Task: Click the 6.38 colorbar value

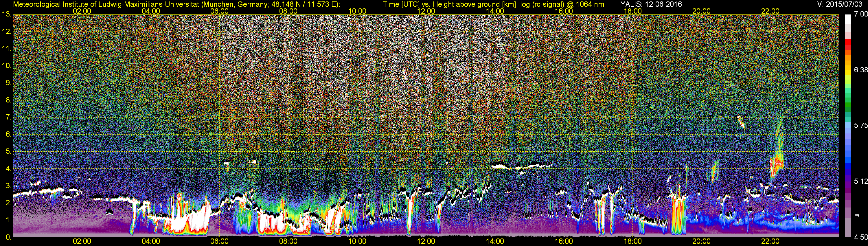Action: coord(860,70)
